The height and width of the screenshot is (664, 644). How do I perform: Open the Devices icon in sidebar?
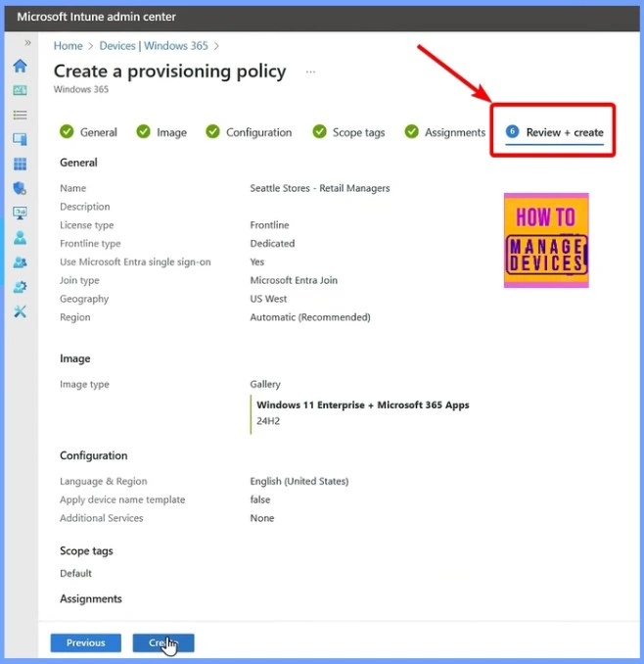click(x=20, y=139)
